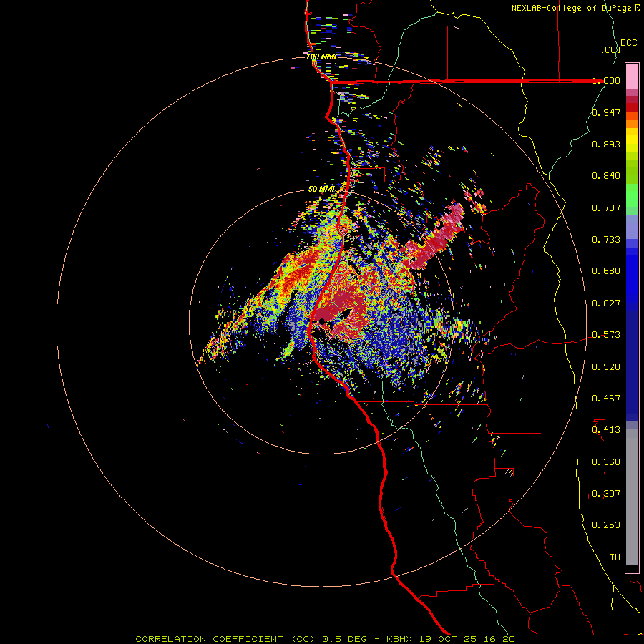
Task: Click the black radar site dot
Action: click(322, 321)
